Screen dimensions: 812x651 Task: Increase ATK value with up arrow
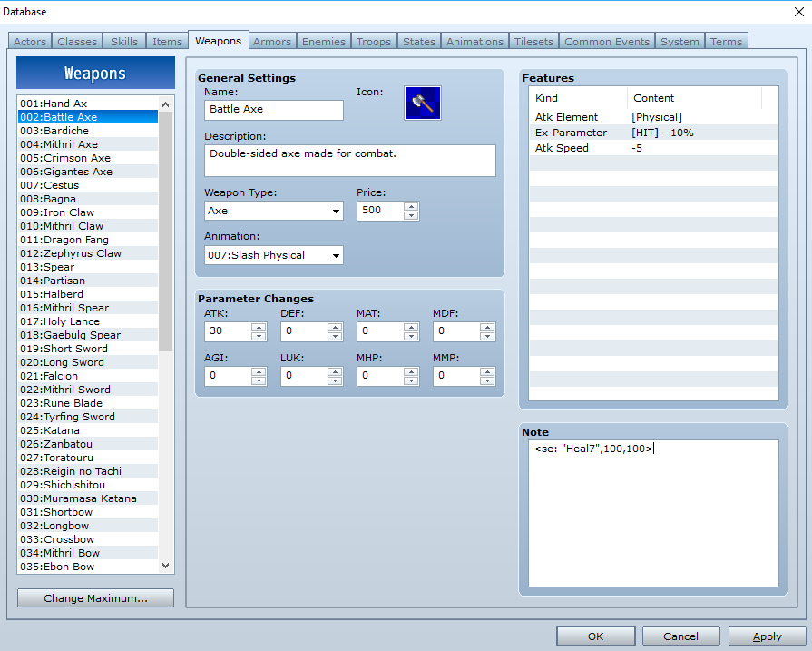click(259, 327)
